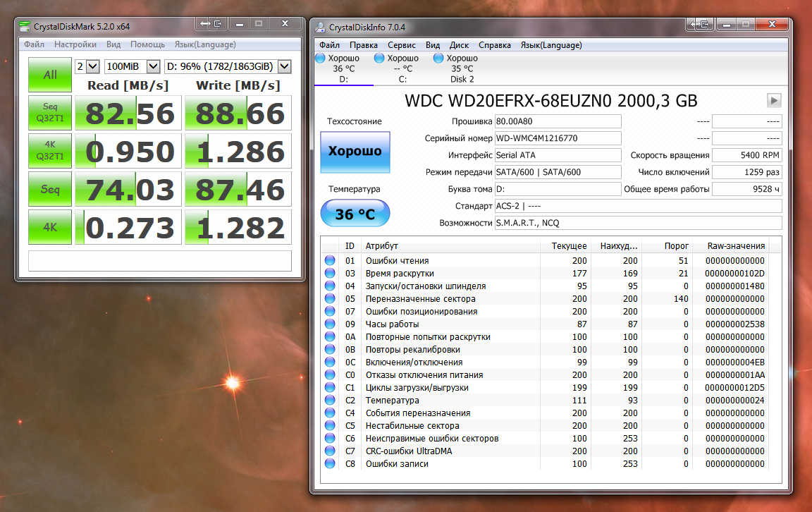Click Буква тома field showing D:
This screenshot has height=512, width=812.
tap(558, 189)
